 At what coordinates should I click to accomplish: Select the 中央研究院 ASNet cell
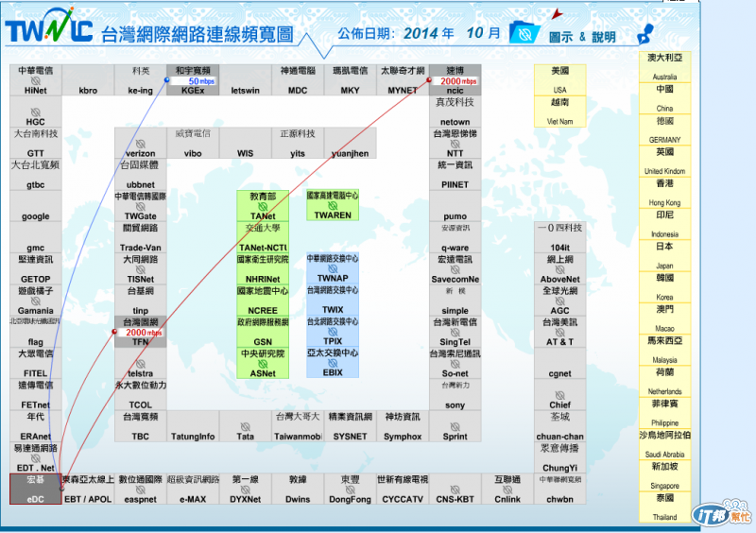point(263,363)
